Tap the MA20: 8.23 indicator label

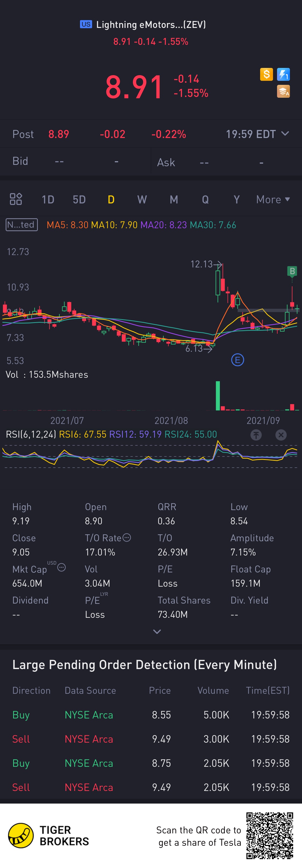pyautogui.click(x=163, y=225)
